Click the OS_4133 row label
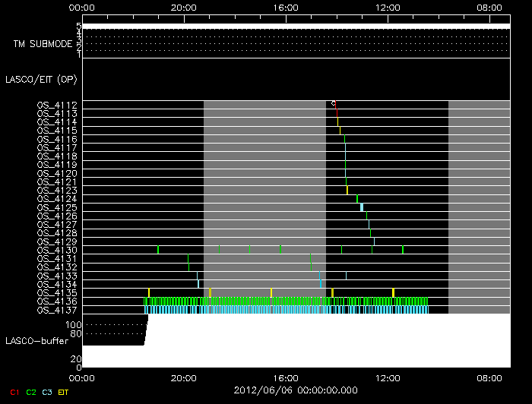The height and width of the screenshot is (404, 532). click(x=57, y=276)
